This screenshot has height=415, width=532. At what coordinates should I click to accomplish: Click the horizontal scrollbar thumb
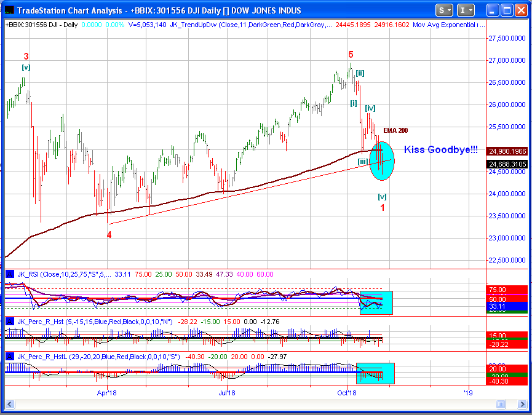pos(501,404)
